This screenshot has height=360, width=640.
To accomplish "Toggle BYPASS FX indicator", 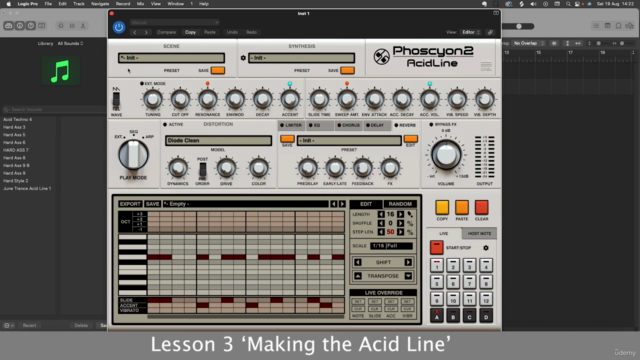I will tap(431, 124).
